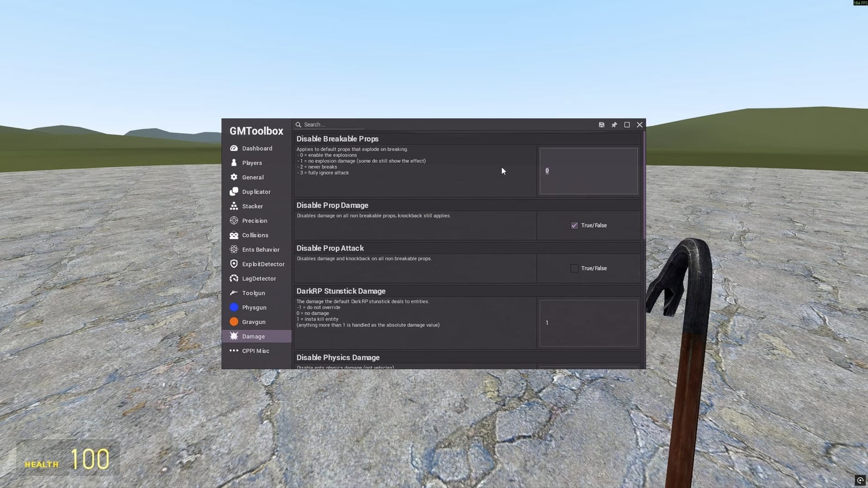
Task: Select the Stacker menu entry
Action: coord(257,206)
